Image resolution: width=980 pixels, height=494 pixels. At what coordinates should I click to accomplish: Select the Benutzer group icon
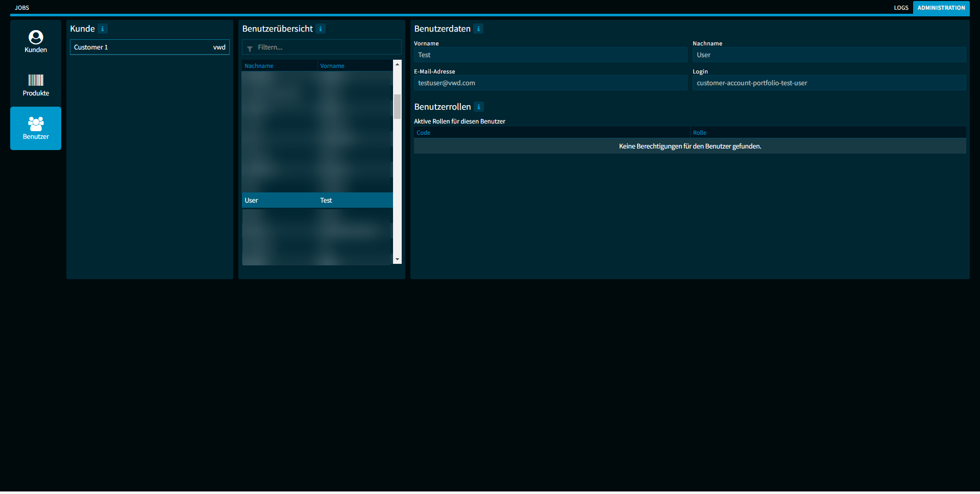(36, 123)
